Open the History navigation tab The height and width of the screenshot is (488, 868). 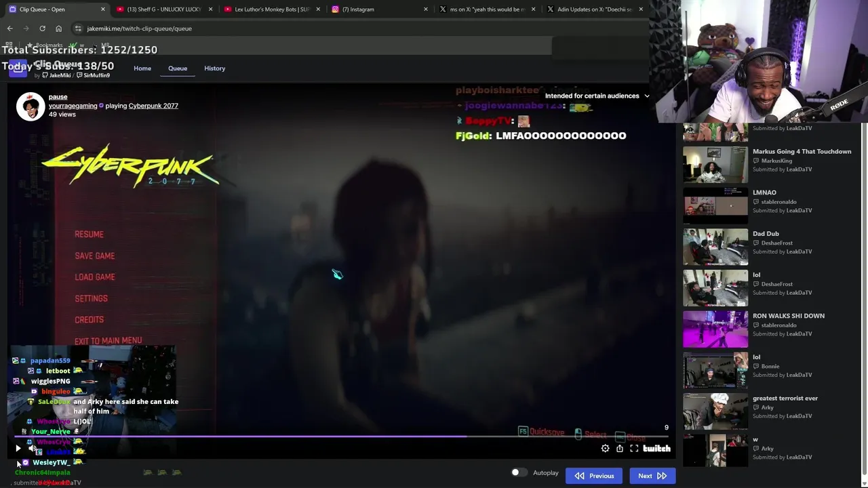(215, 68)
